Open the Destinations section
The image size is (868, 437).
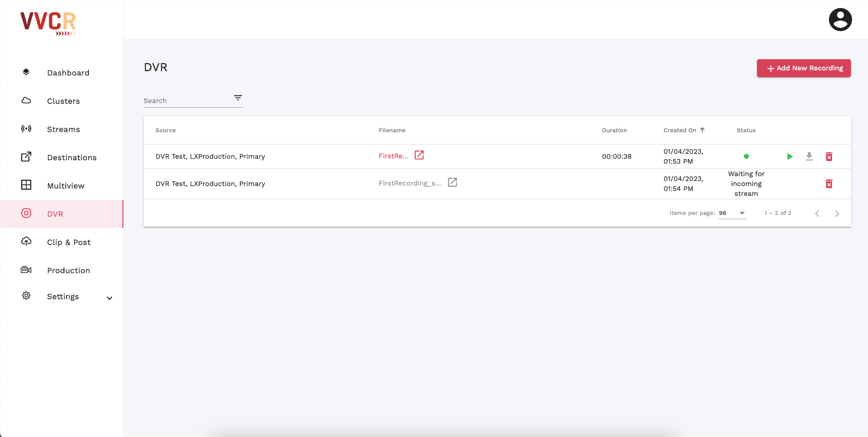point(72,157)
